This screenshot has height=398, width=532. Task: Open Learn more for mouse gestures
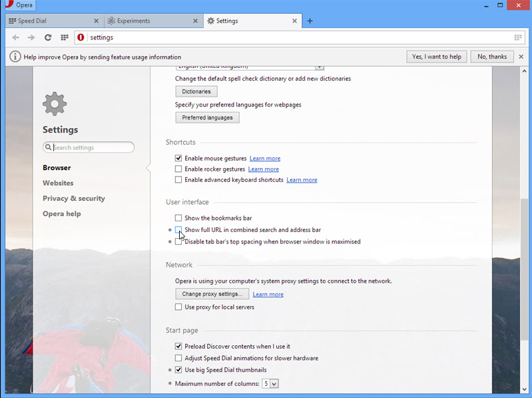pos(265,158)
